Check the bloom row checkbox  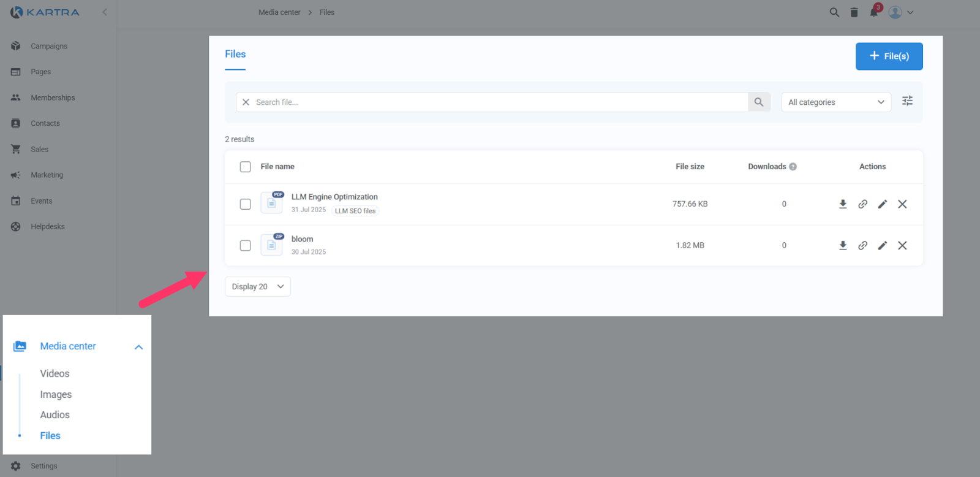(246, 245)
